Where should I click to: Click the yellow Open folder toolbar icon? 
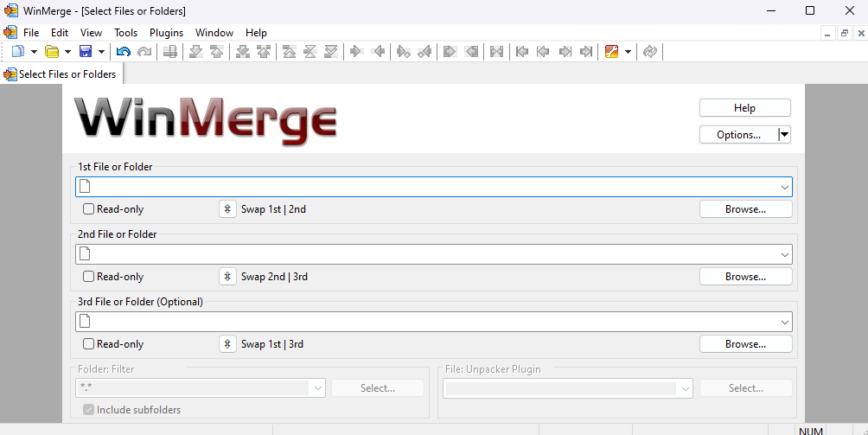click(52, 52)
